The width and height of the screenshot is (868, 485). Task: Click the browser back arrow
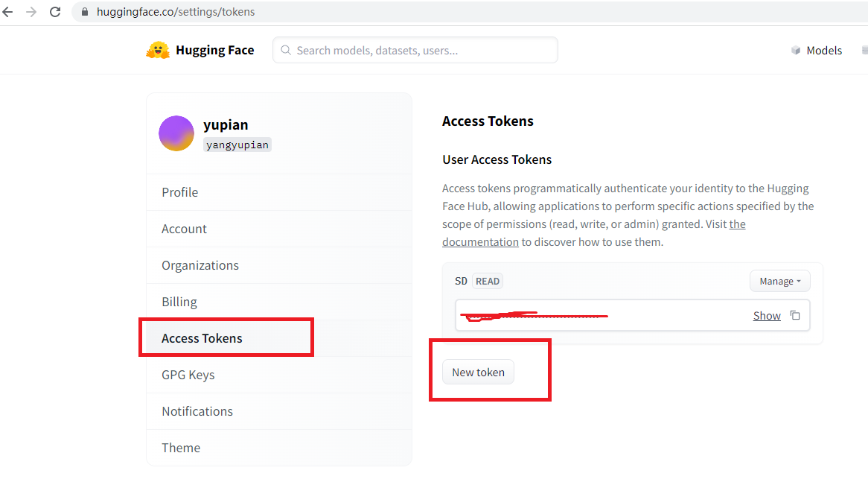[x=7, y=12]
